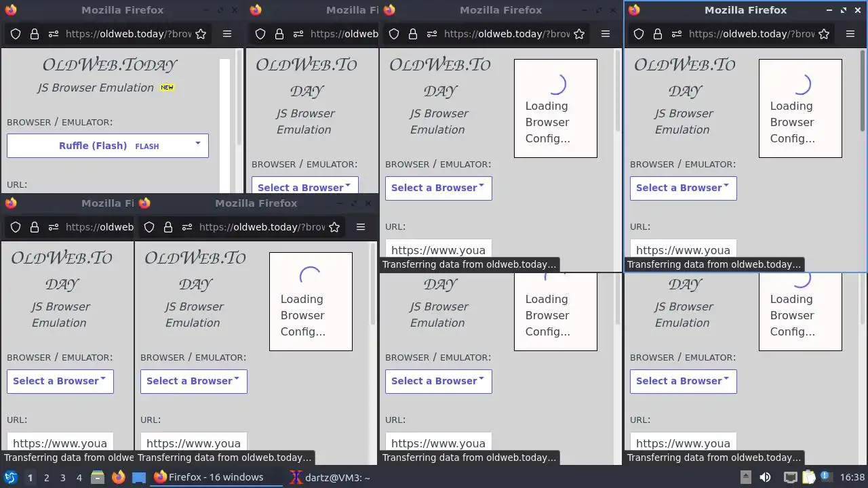Image resolution: width=868 pixels, height=488 pixels.
Task: Click the volume icon in the system tray
Action: [x=765, y=477]
